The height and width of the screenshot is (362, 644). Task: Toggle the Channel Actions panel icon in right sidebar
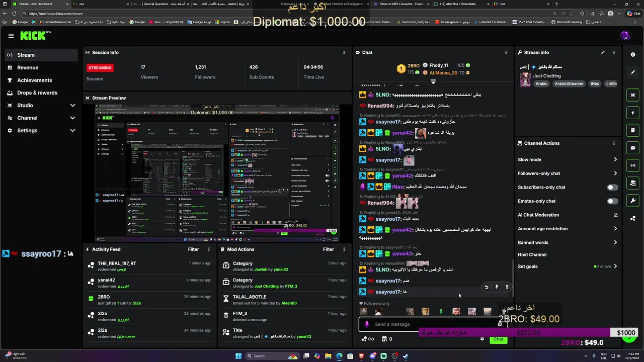click(633, 183)
